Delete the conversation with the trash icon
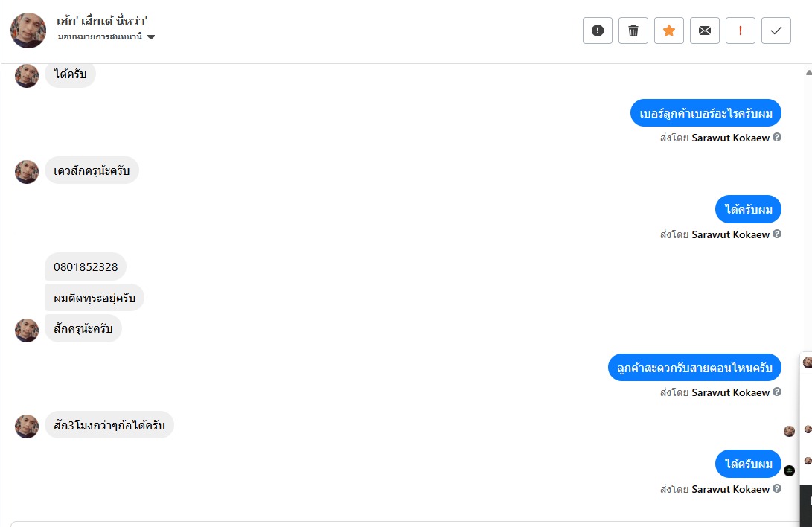 click(633, 31)
